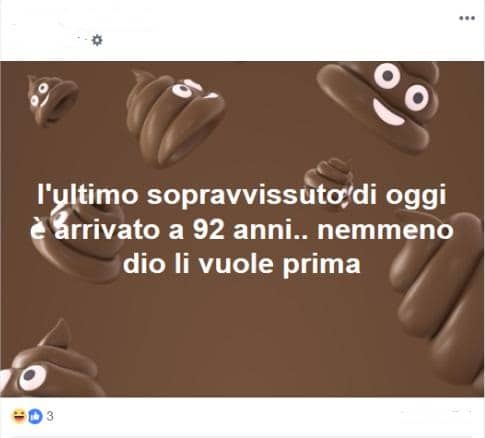This screenshot has width=485, height=438.
Task: Click the first line 'l'ultimo sopravvissuto di oggi'
Action: pos(241,195)
